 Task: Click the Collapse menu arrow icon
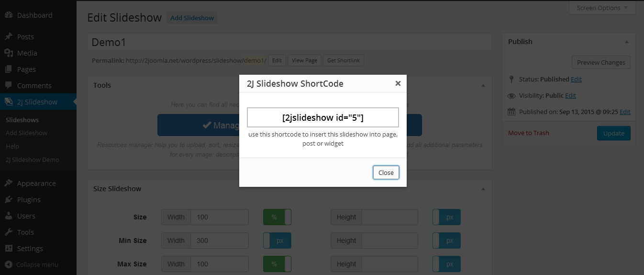tap(9, 264)
